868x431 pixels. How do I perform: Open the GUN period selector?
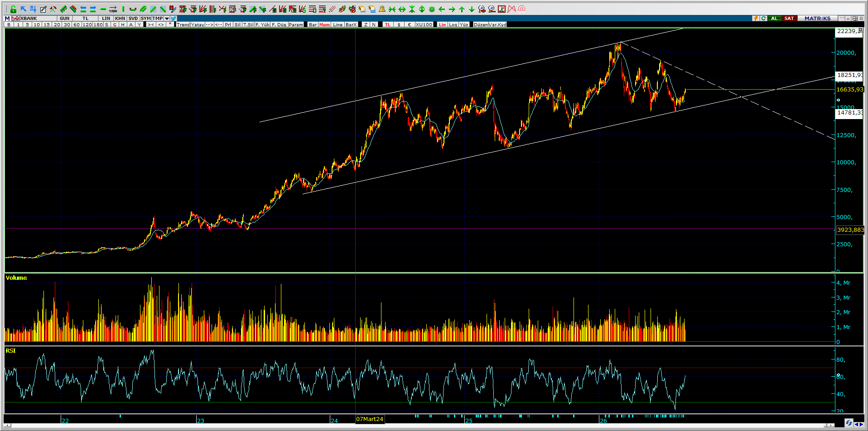64,19
